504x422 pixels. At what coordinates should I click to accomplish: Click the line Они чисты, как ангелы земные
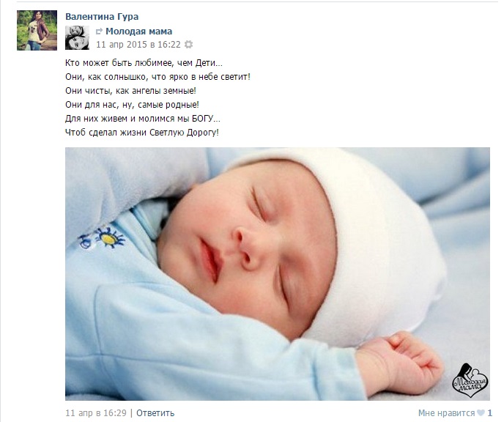coord(130,91)
